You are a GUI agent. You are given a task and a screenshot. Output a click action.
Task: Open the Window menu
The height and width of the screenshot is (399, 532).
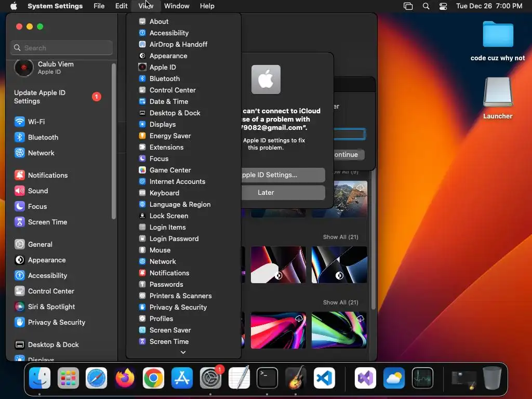click(177, 6)
